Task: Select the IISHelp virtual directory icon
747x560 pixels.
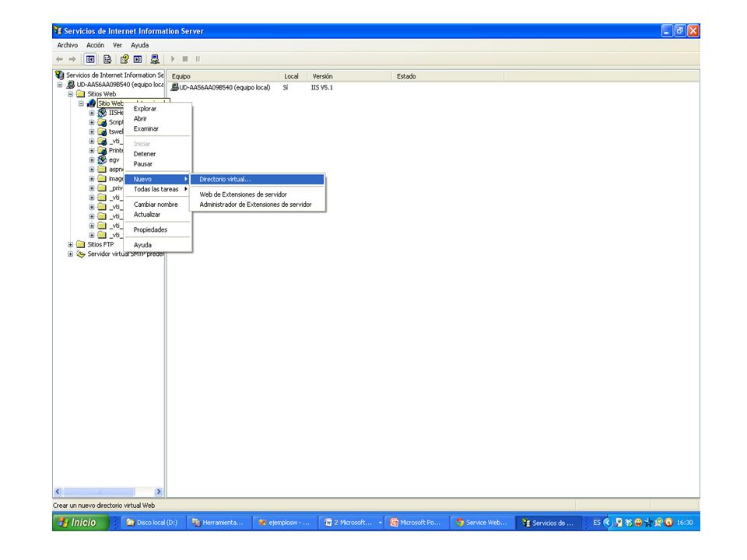Action: [102, 113]
